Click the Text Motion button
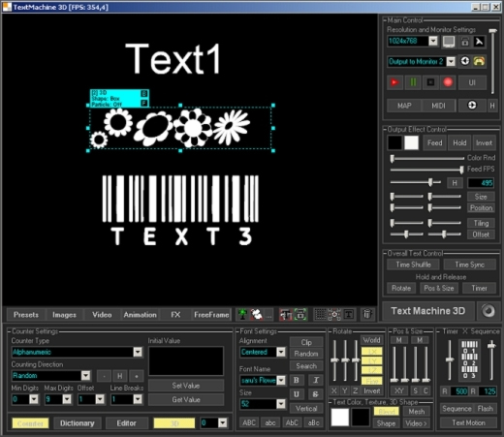The height and width of the screenshot is (437, 504). 468,422
